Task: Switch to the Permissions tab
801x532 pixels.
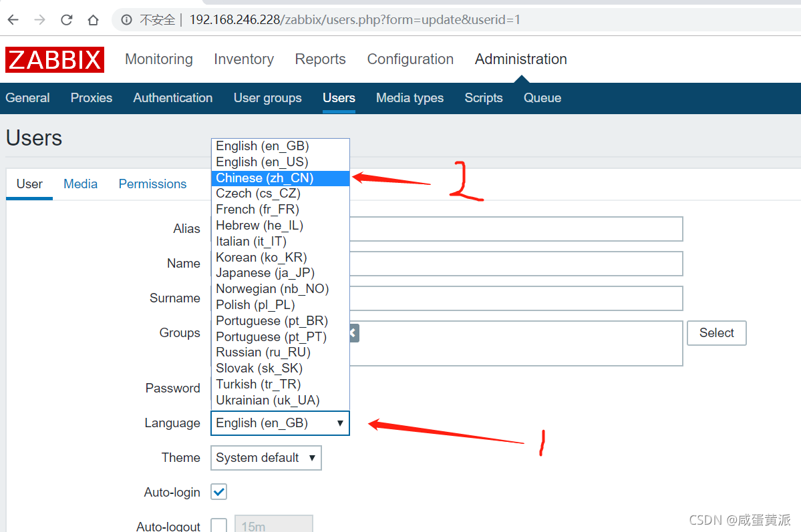Action: pos(152,184)
